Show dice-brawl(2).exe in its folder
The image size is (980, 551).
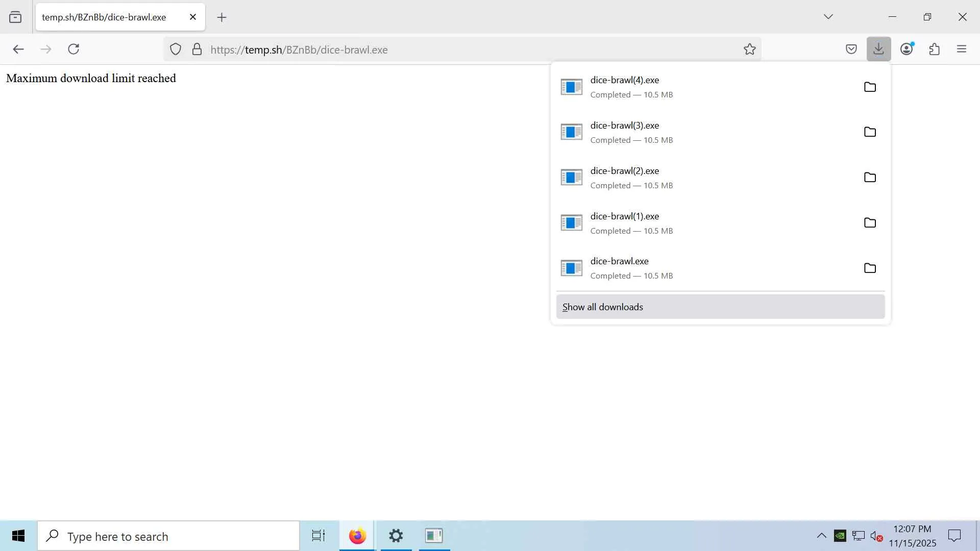pyautogui.click(x=870, y=177)
